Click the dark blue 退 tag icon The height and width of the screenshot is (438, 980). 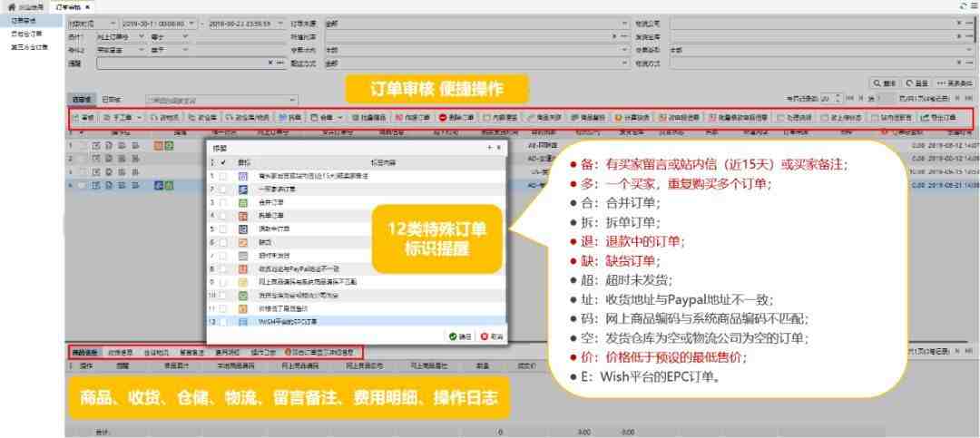(x=243, y=229)
